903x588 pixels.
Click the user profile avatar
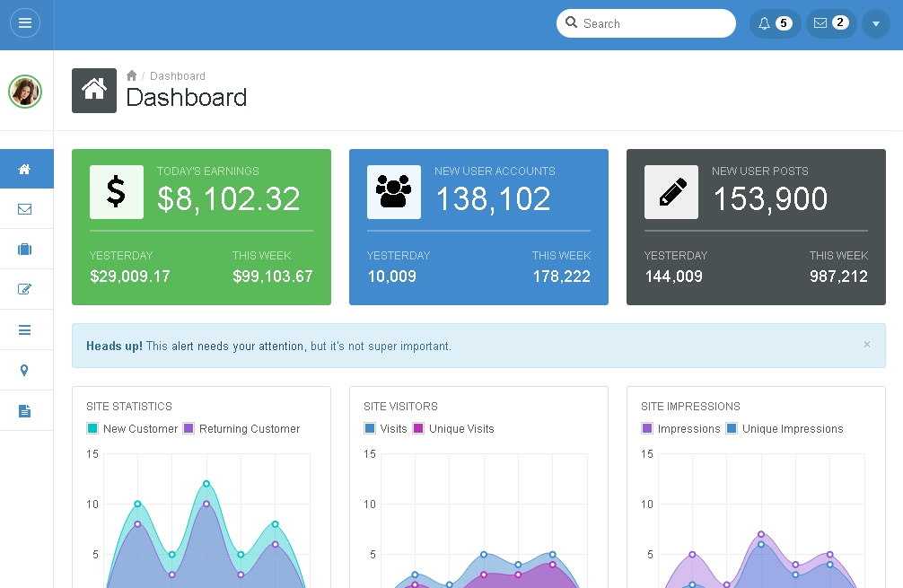[x=25, y=91]
